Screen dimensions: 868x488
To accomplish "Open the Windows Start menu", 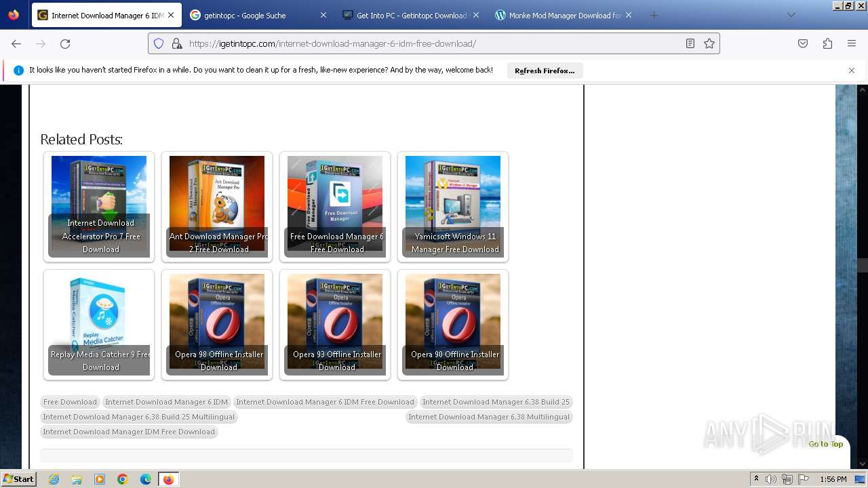I will pos(19,479).
